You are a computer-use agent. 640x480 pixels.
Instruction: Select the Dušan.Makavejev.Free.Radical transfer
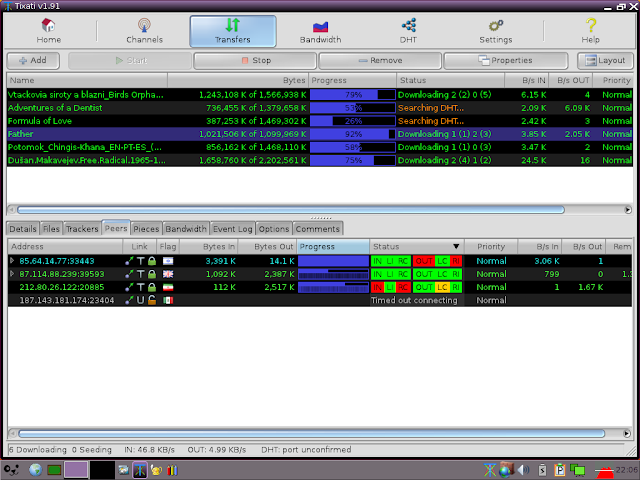click(320, 160)
